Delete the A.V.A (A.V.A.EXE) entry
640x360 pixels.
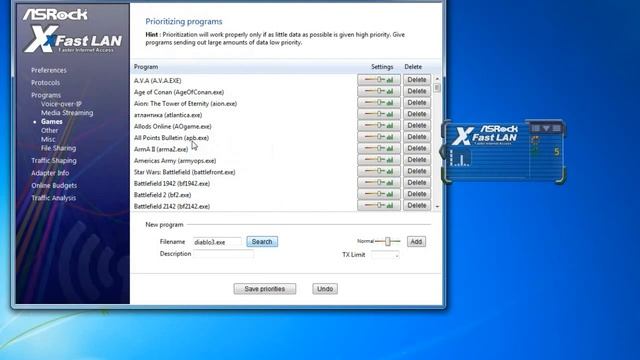(417, 80)
